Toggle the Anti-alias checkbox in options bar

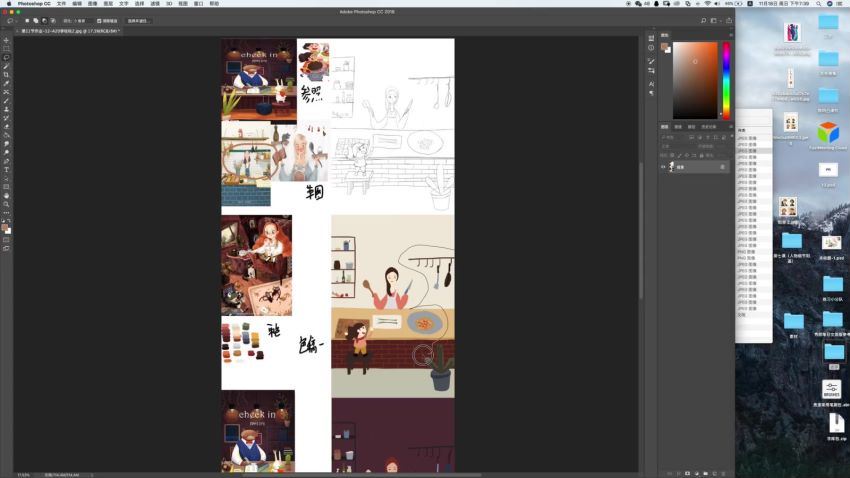click(x=99, y=21)
